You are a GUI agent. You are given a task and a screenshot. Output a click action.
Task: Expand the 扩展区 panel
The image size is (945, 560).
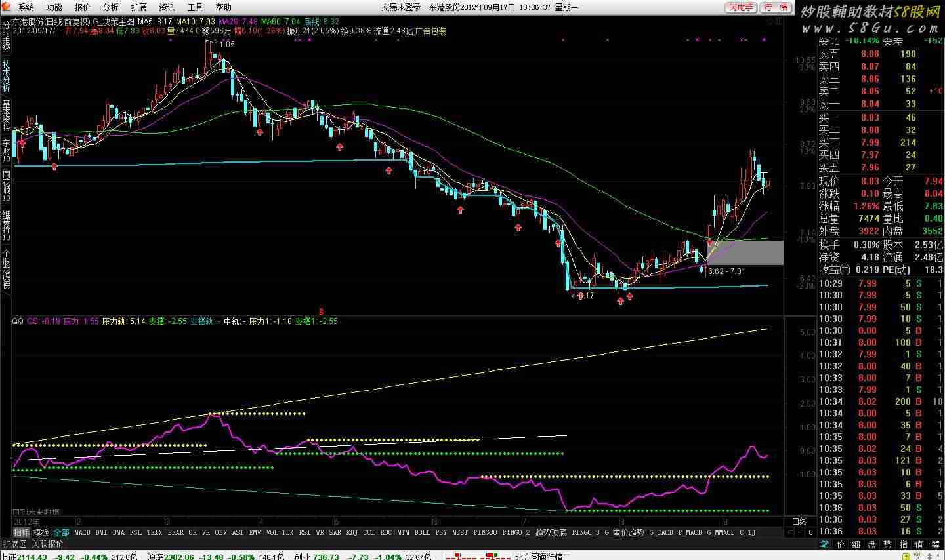14,544
